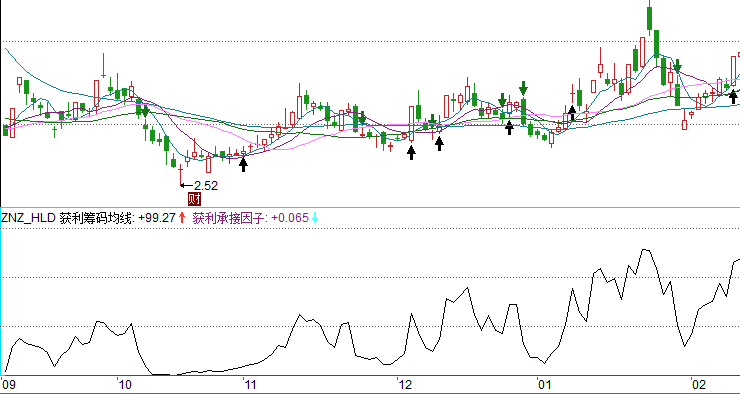Screen dimensions: 740x394
Task: Select the 获利承接因子 indicator label
Action: (x=230, y=218)
